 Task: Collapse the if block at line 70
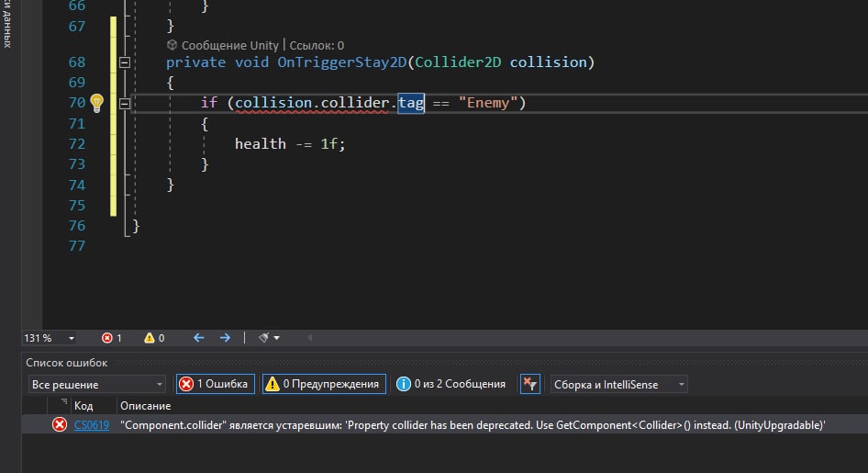coord(125,104)
